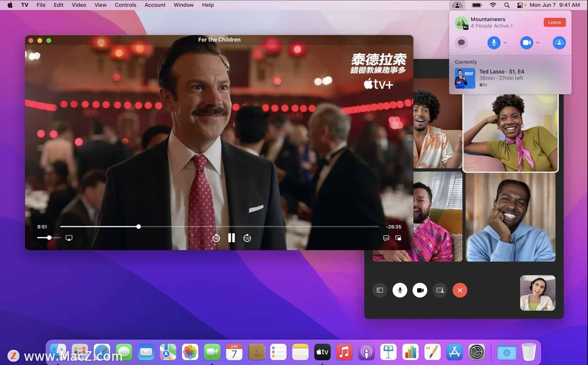Click FaceTime screen share button

coord(440,290)
